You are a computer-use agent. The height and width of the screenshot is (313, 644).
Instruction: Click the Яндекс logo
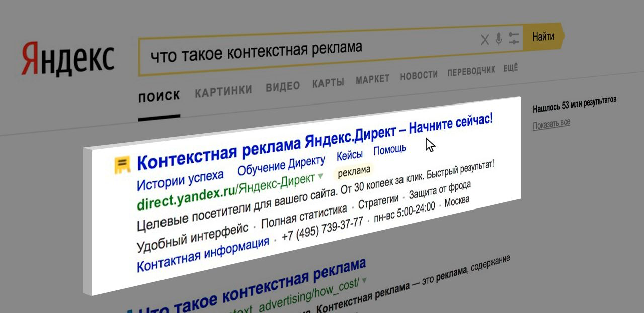point(67,58)
